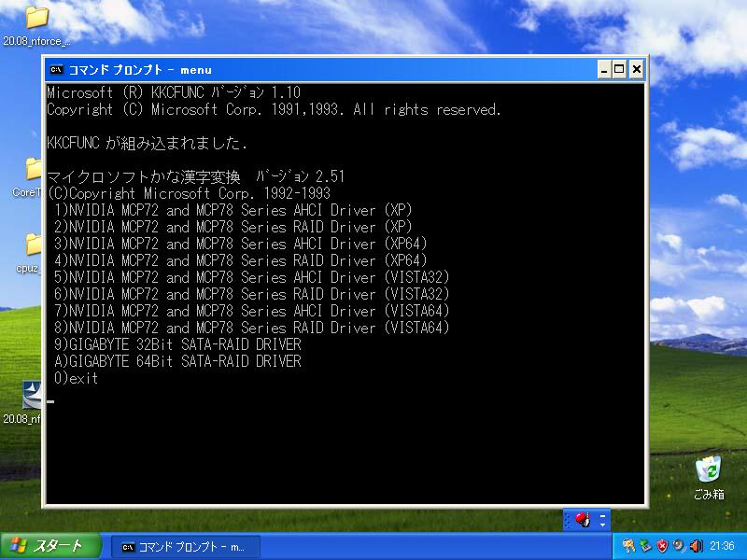
Task: Open the language bar options arrow
Action: pyautogui.click(x=602, y=525)
